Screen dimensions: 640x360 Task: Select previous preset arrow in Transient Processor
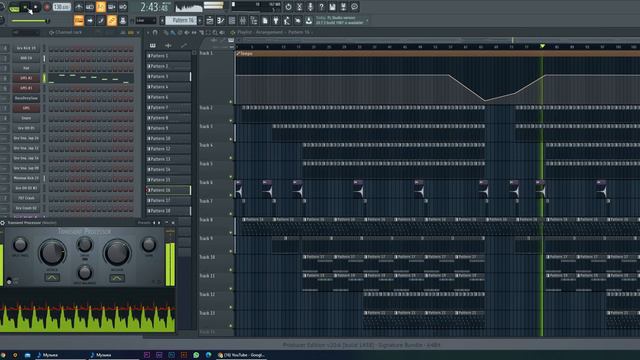click(154, 223)
